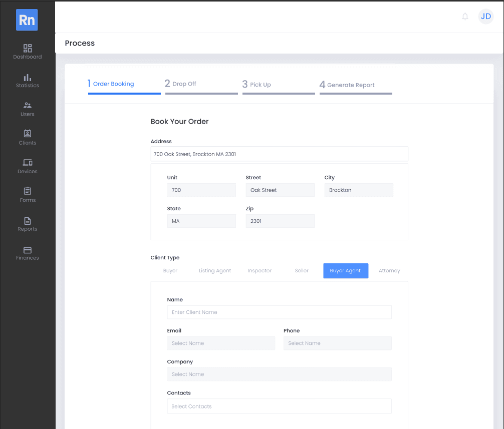Click the Address input field

[279, 154]
